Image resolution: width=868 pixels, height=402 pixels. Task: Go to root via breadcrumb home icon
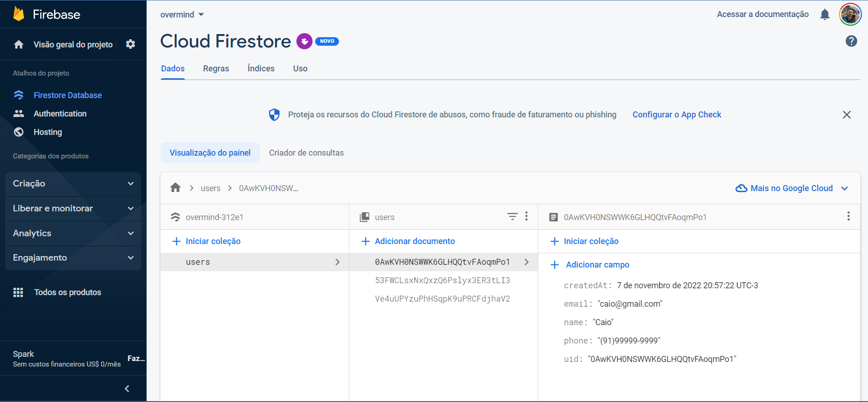coord(175,187)
